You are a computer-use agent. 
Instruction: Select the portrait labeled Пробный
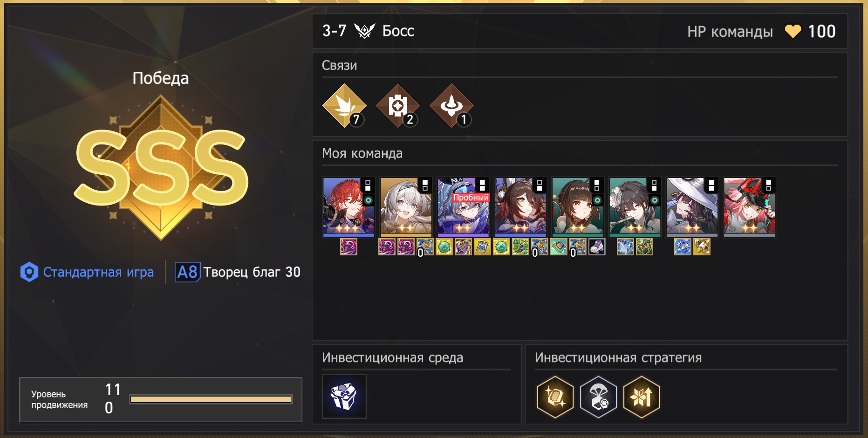click(x=464, y=207)
